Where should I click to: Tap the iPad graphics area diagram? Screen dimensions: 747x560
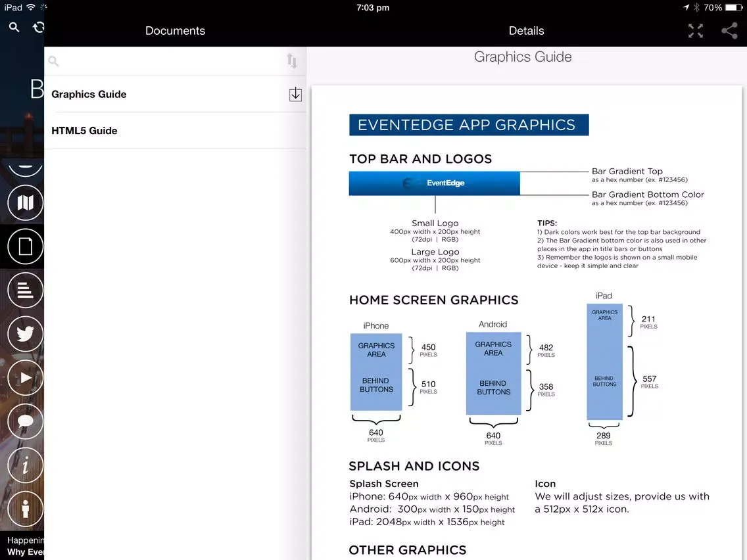(604, 362)
